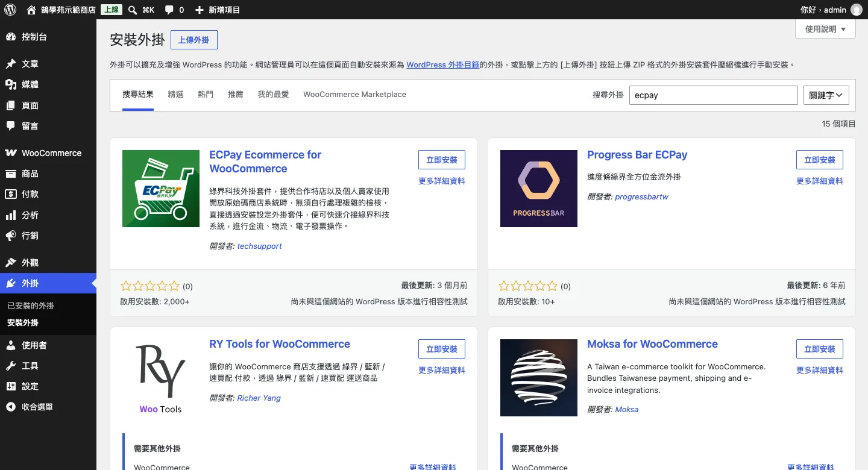Screen dimensions: 868x470
Task: Open 已安裝的外掛 submenu item
Action: (31, 305)
